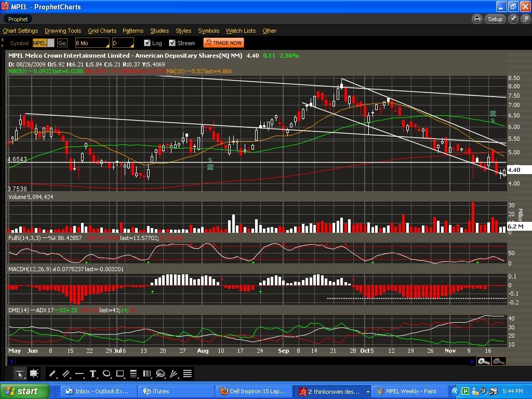The height and width of the screenshot is (399, 532).
Task: Move the chart view right with blue arrow
Action: 472,362
